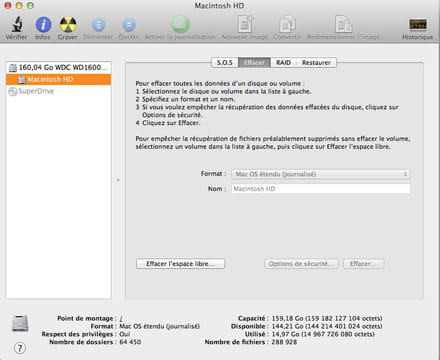Switch to the S.O.S tab
This screenshot has width=440, height=360.
coord(225,63)
